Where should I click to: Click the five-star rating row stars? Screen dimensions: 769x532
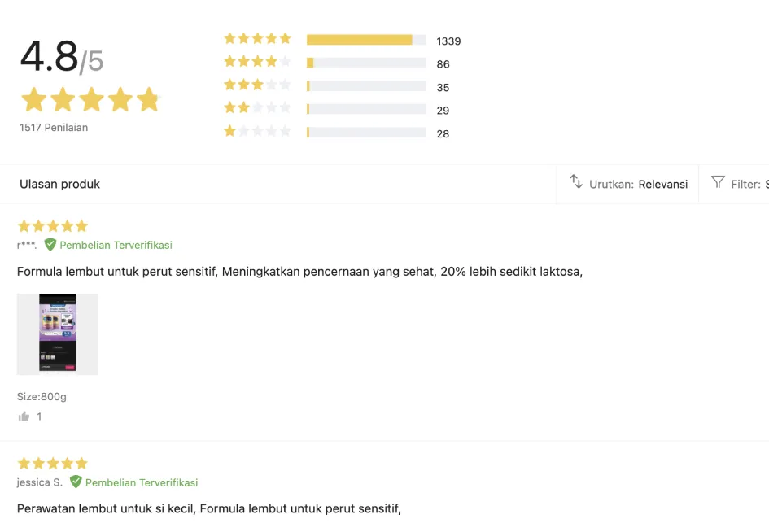pos(257,39)
